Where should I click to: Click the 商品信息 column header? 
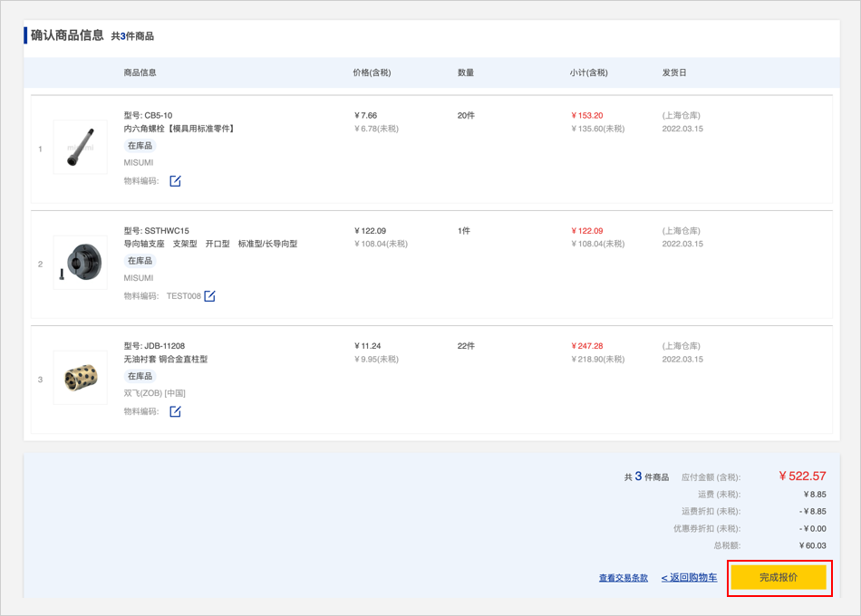click(x=140, y=72)
